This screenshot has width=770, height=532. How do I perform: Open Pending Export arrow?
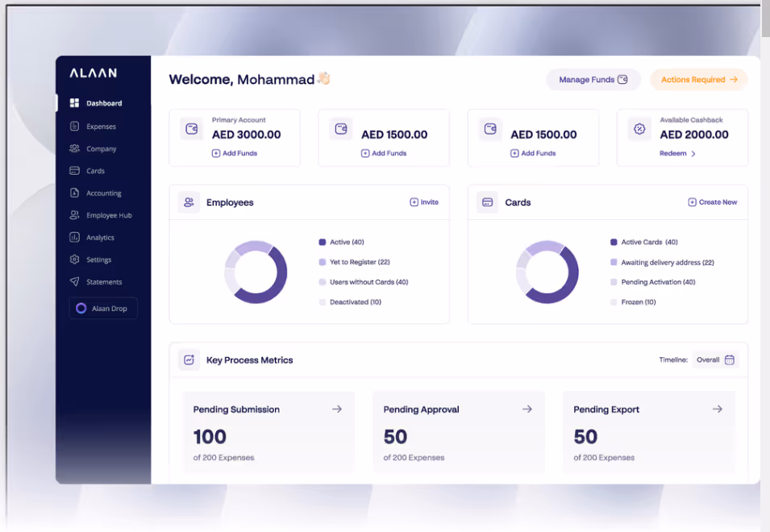[718, 409]
